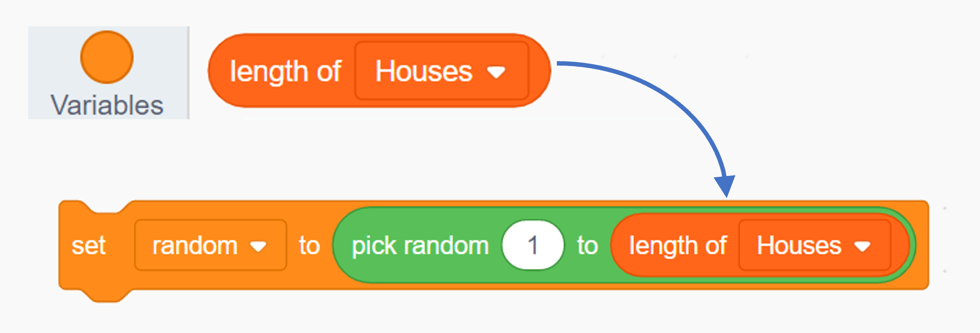Click the "to" word after the random dropdown
980x333 pixels.
tap(309, 245)
